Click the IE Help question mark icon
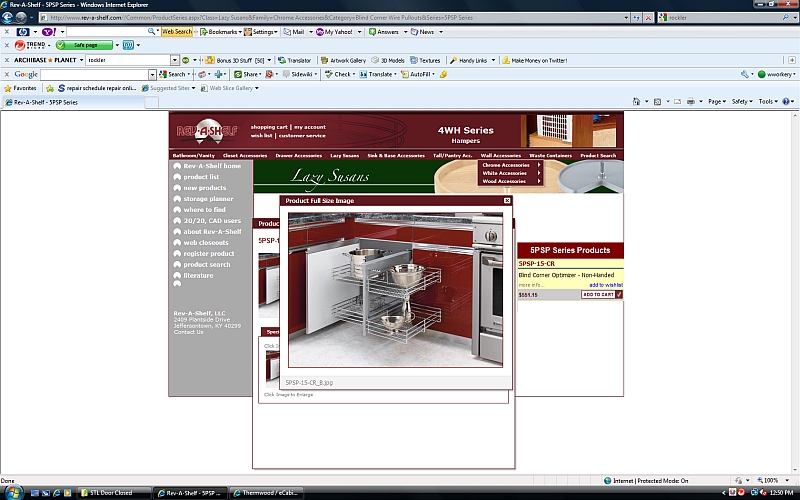This screenshot has height=500, width=800. [x=786, y=102]
